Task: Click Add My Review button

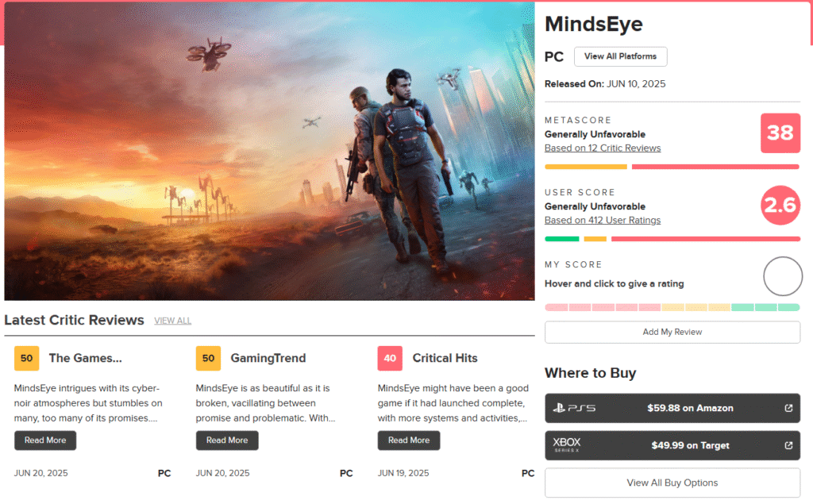Action: [672, 333]
